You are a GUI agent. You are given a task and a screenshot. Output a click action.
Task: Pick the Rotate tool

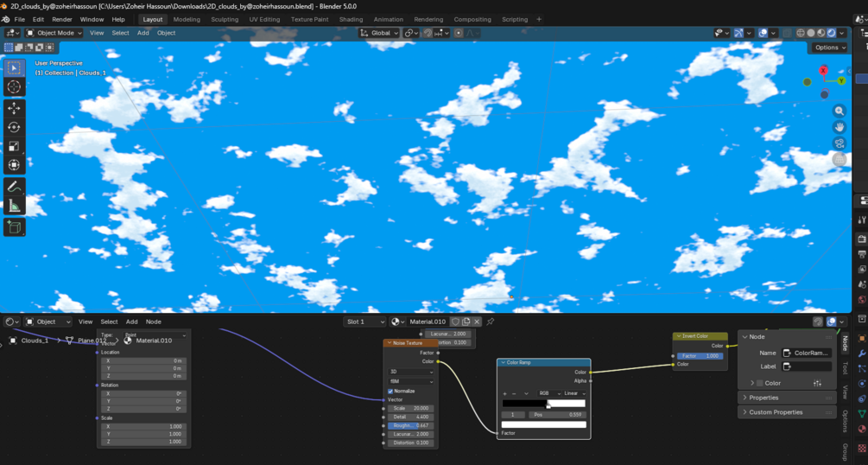click(15, 127)
